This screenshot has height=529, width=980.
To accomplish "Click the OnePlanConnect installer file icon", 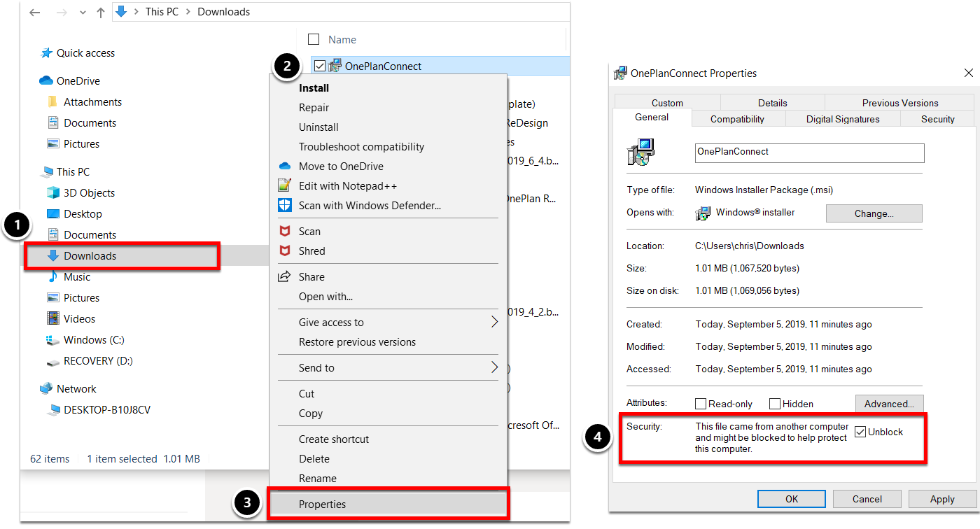I will [x=335, y=66].
